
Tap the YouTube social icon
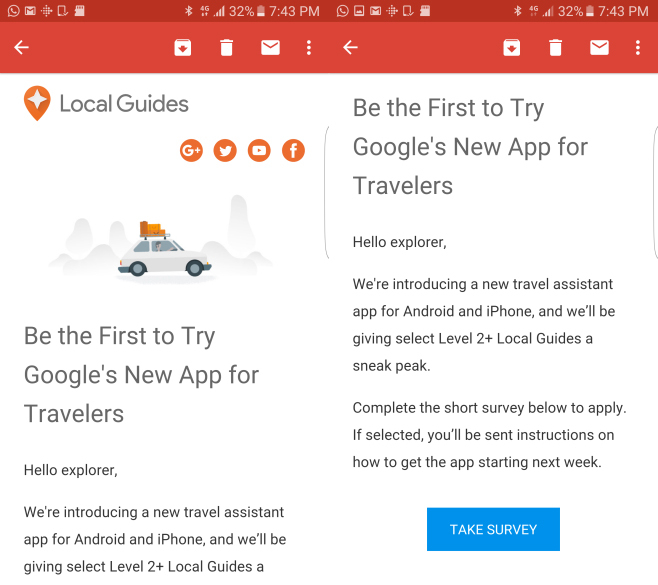point(259,151)
